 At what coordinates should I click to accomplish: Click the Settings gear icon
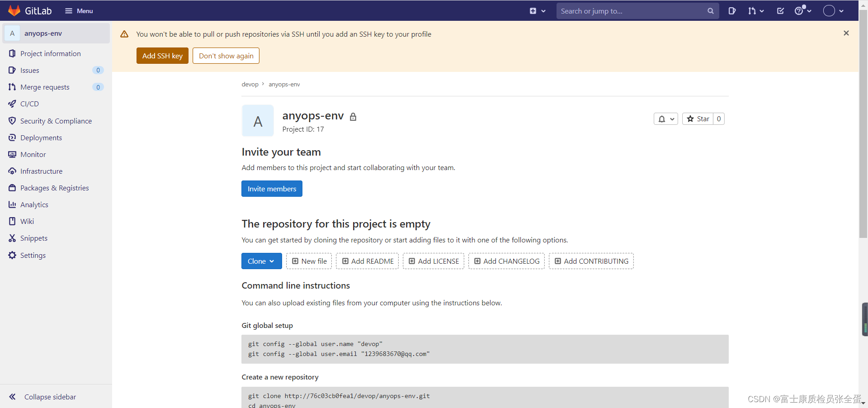[12, 255]
